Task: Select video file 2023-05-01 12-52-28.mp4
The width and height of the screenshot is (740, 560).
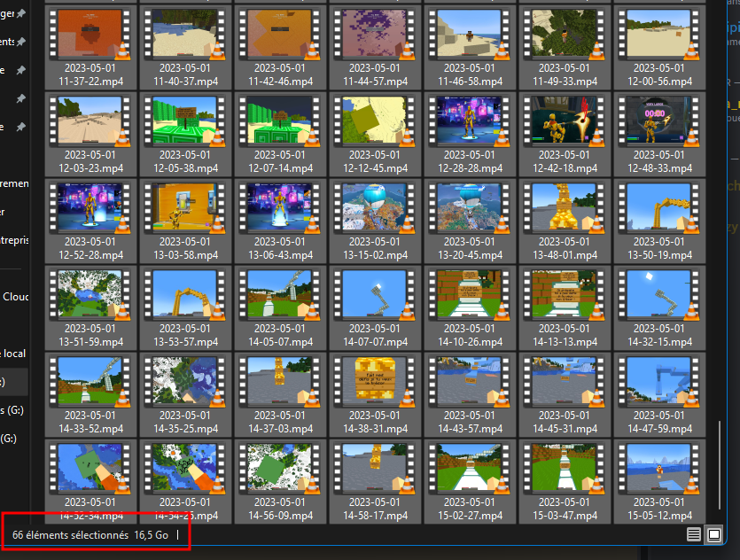Action: tap(90, 221)
